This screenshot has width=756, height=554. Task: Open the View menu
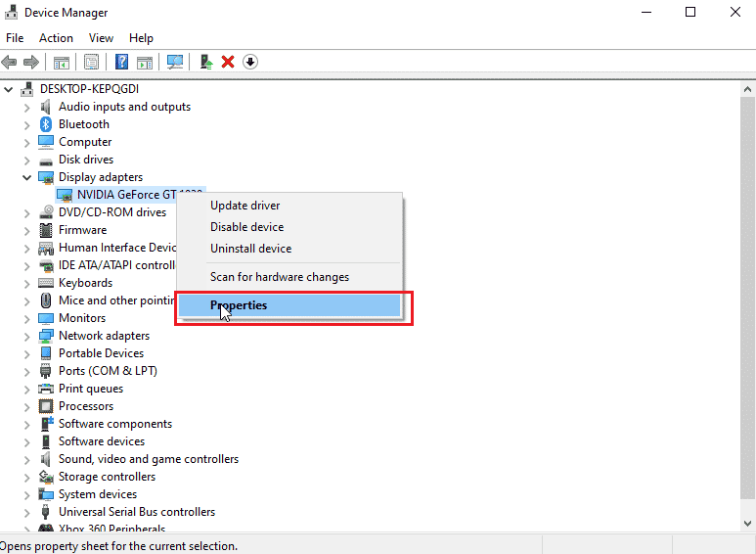point(101,38)
